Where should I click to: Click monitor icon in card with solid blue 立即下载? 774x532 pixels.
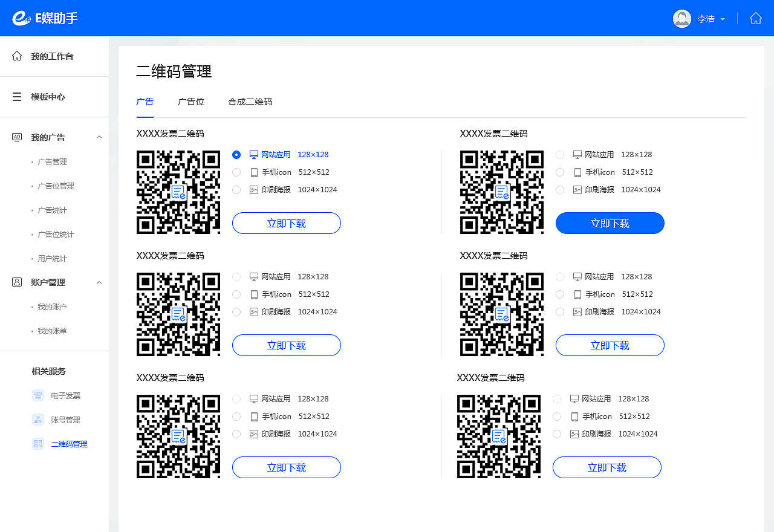[x=577, y=155]
